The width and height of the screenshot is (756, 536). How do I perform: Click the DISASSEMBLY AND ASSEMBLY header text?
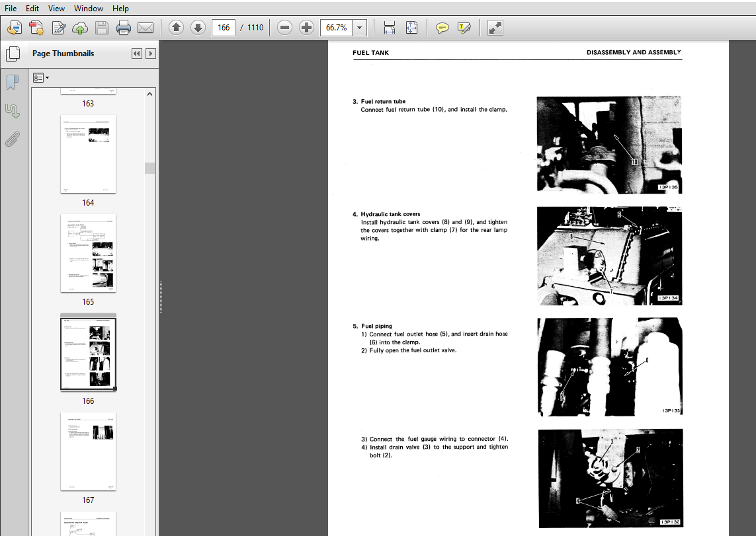click(x=634, y=52)
